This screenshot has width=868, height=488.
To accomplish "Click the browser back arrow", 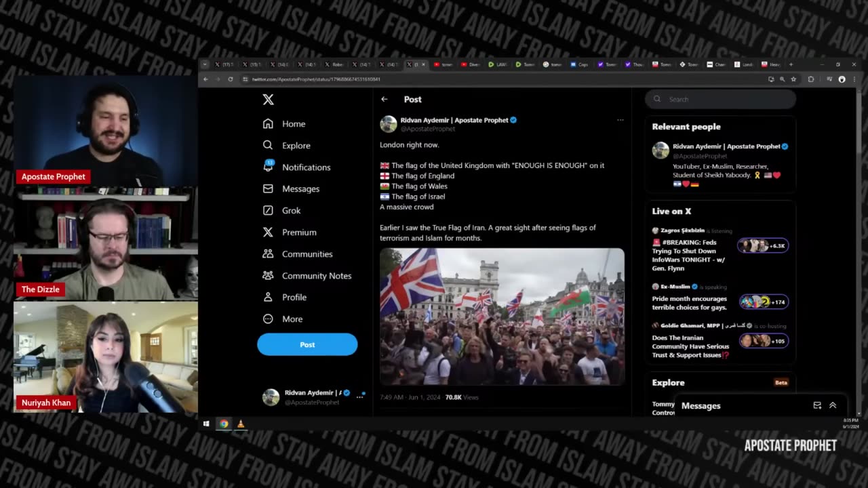I will [206, 79].
